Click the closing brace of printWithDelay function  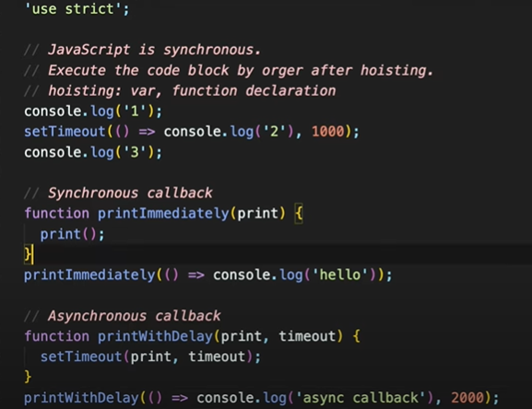28,377
